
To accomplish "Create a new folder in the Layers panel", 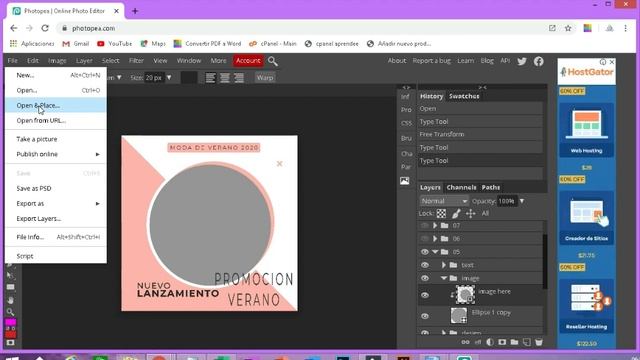I will [x=514, y=342].
